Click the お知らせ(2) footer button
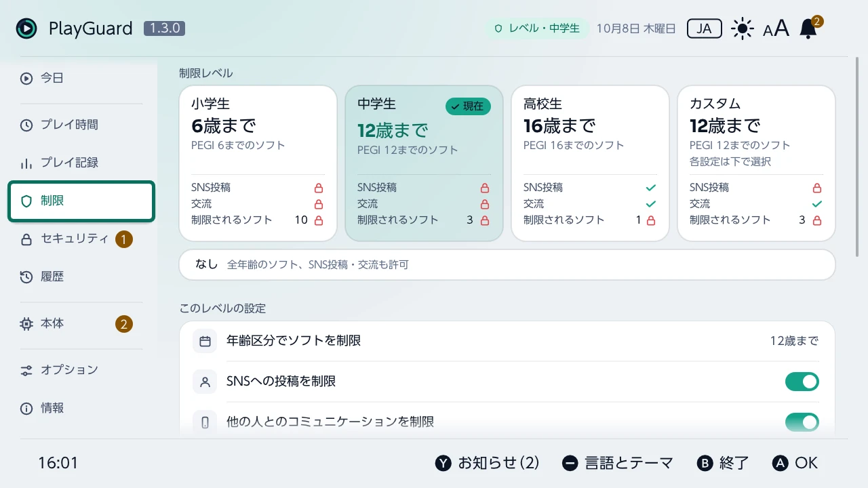Image resolution: width=868 pixels, height=488 pixels. (x=488, y=463)
